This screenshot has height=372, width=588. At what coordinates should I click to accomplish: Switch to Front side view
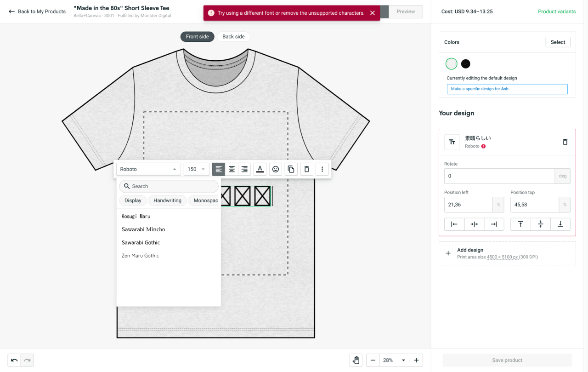coord(198,37)
